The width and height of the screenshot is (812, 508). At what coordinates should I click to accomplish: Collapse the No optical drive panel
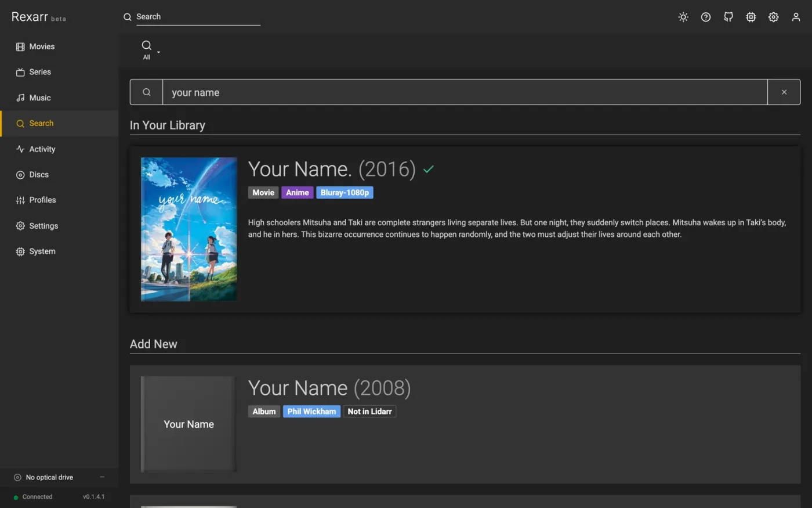[x=102, y=477]
